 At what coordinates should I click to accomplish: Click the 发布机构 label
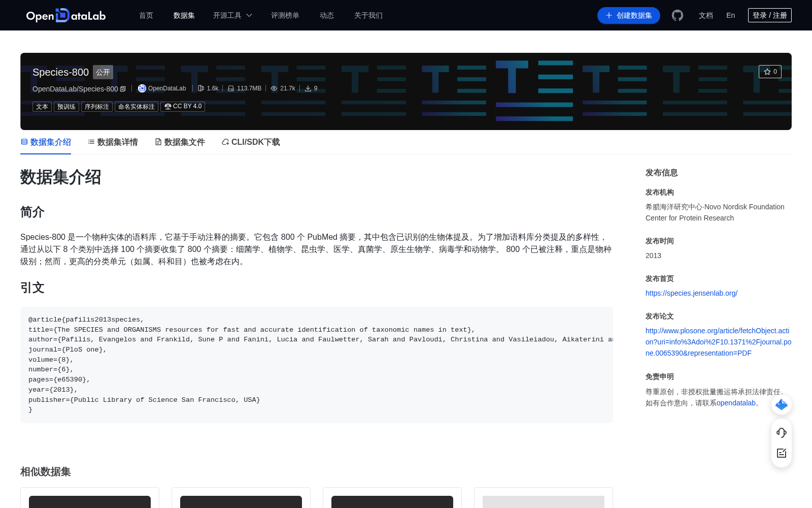[x=660, y=193]
